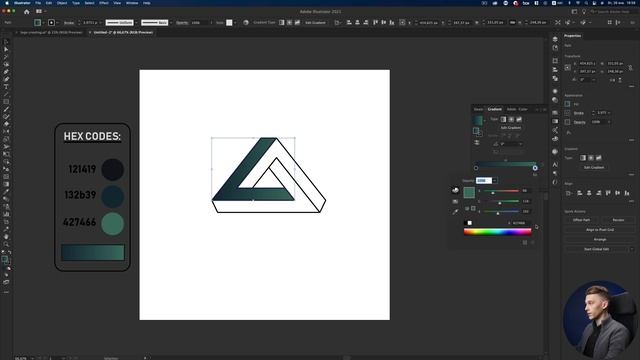Switch to swatches view in color picker popup
This screenshot has width=640, height=360.
coord(455,201)
